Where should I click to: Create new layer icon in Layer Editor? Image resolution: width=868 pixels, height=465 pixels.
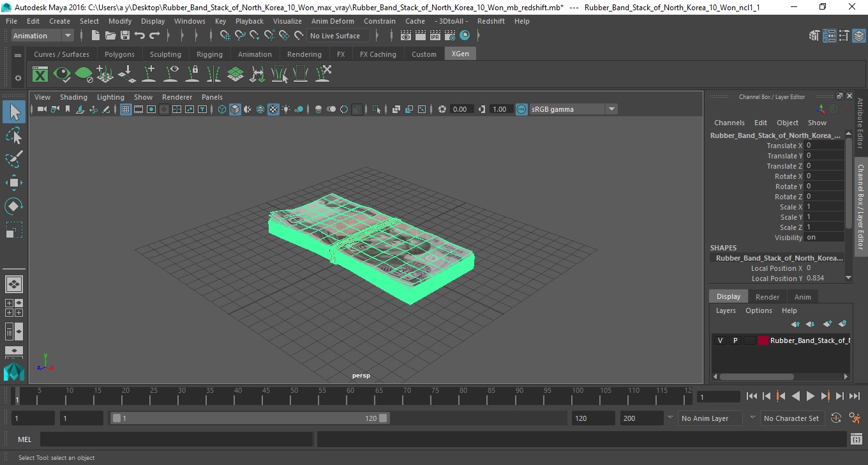828,324
